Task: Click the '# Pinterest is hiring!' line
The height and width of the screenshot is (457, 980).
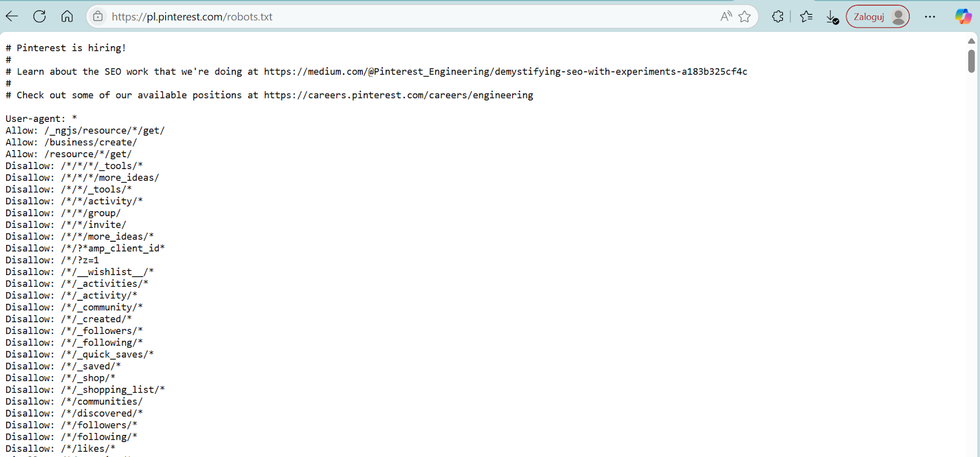Action: [66, 48]
